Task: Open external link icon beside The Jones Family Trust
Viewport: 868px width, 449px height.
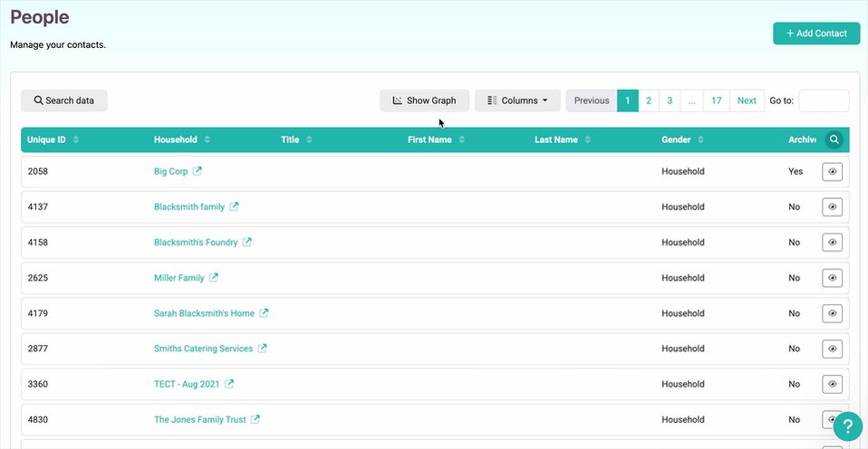Action: [256, 419]
